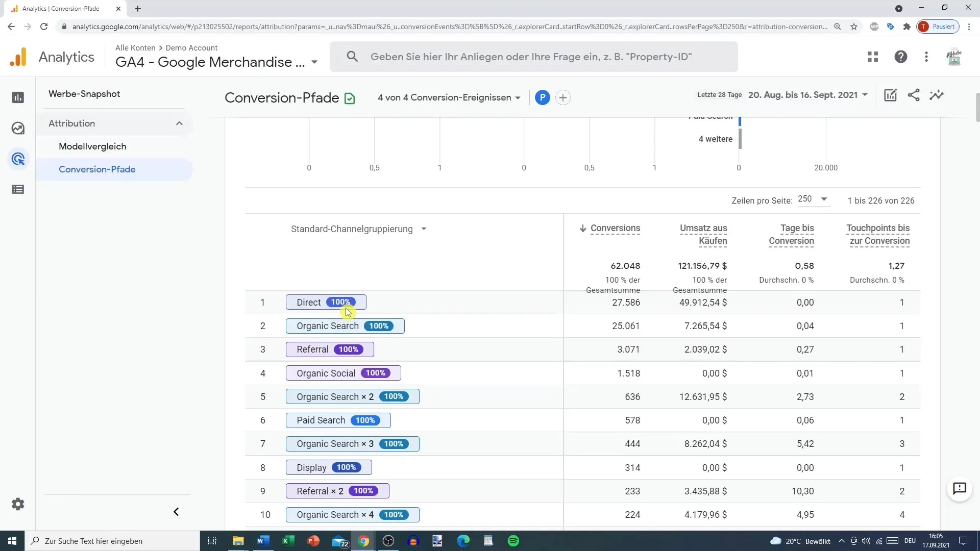Open the Standard-Channelgruppierung dimension dropdown

[x=359, y=229]
